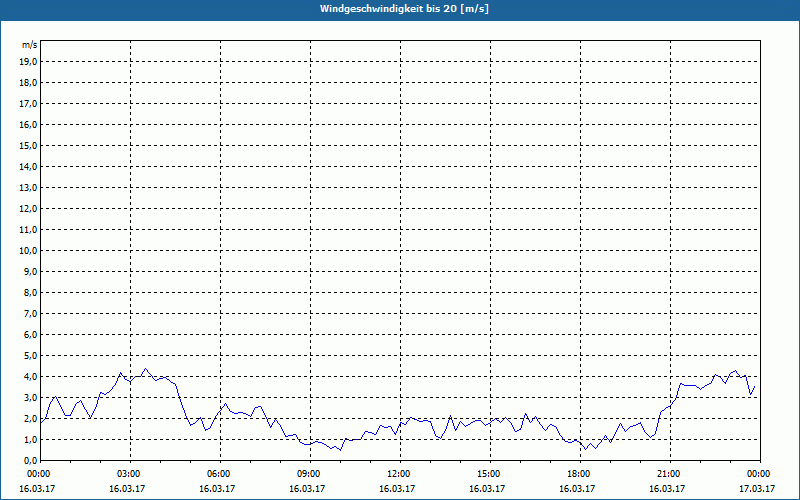Screen dimensions: 800x500
Task: Select the 03:00 time axis label
Action: 129,474
